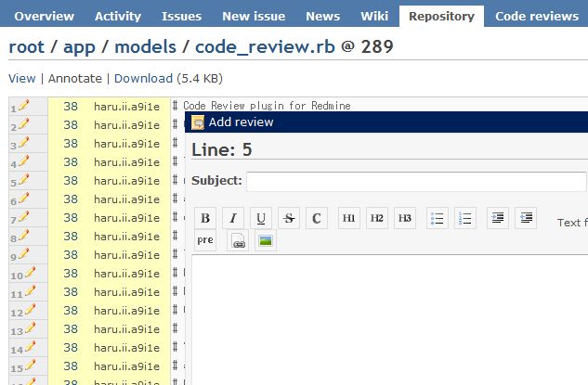Screen dimensions: 588x385
Task: Insert Heading 2 markup
Action: click(x=377, y=218)
